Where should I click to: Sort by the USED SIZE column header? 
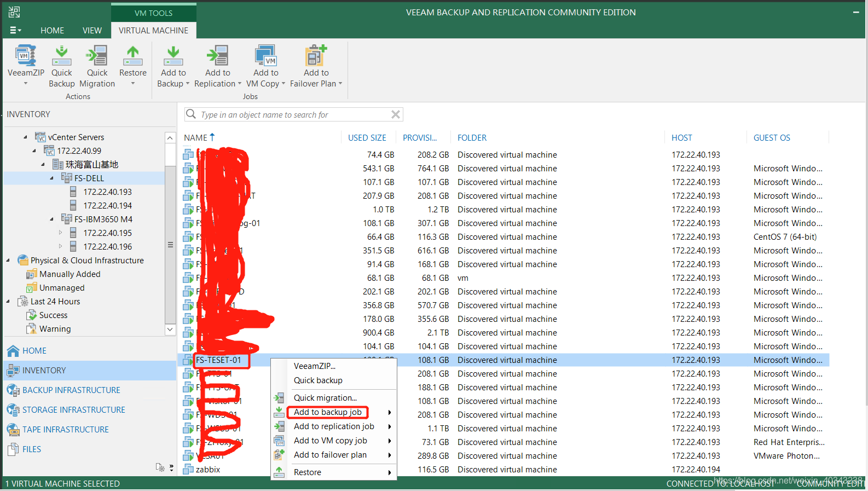click(x=367, y=138)
